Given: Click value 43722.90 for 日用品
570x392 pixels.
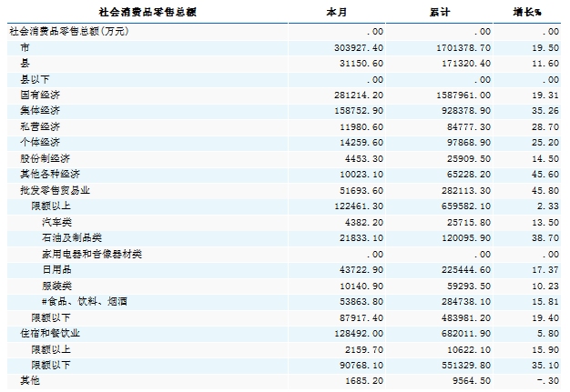Looking at the screenshot, I should pos(361,270).
